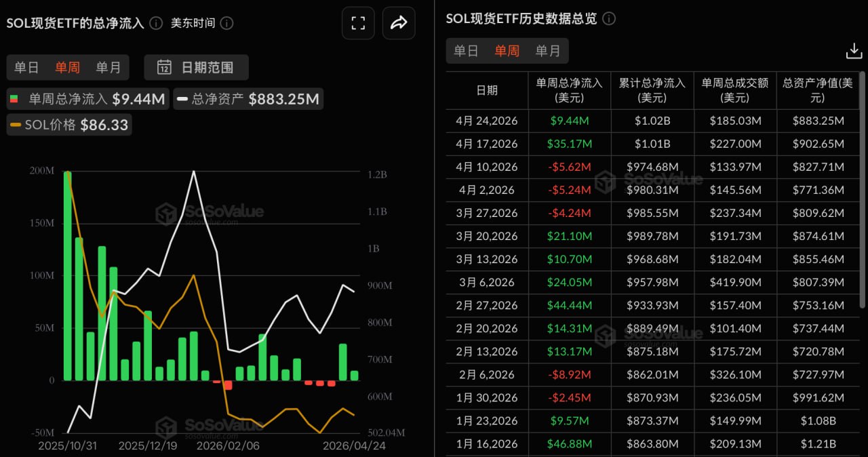Click date cell 1月 16,2026
This screenshot has width=868, height=457.
tap(487, 443)
